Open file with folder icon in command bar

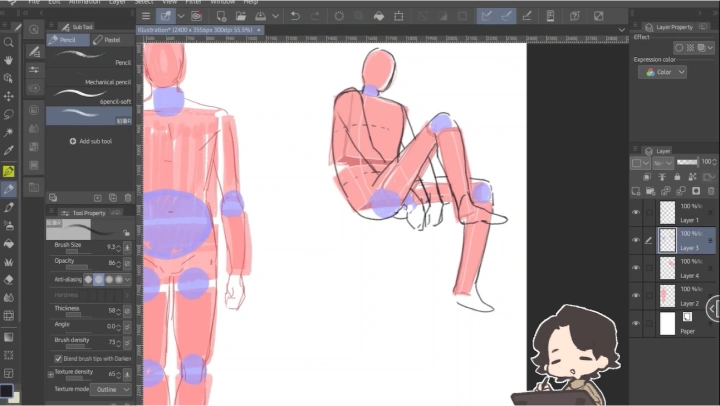241,16
